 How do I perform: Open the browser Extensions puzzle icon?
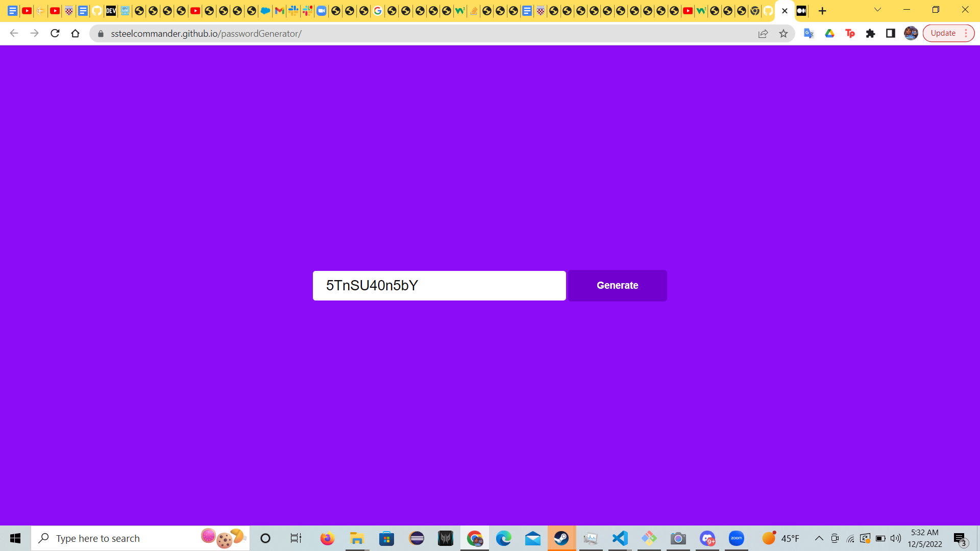click(x=871, y=33)
